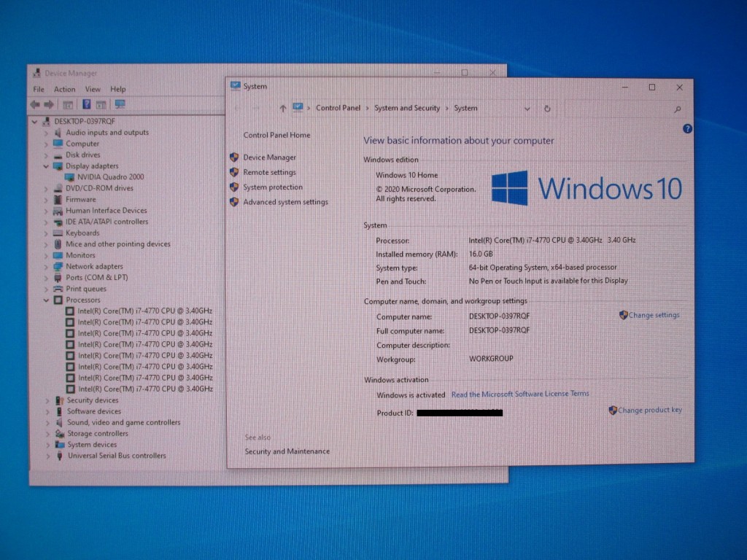Click inside the System window search box

click(625, 109)
